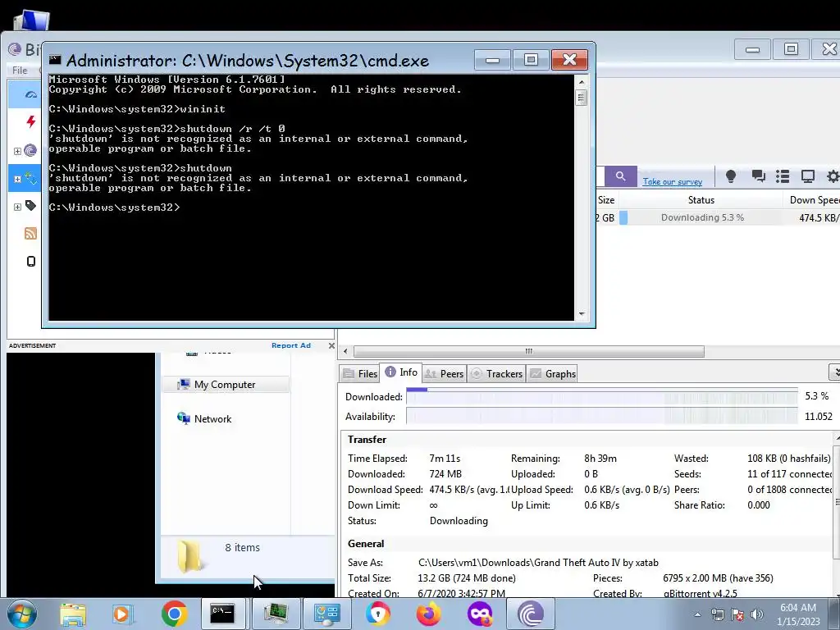
Task: Click the monitor remote icon in BitTorrent toolbar
Action: click(808, 176)
